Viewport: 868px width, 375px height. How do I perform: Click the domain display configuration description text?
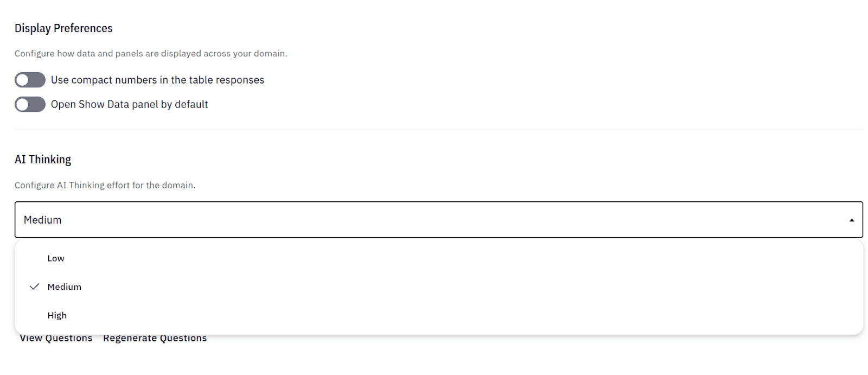[x=151, y=53]
